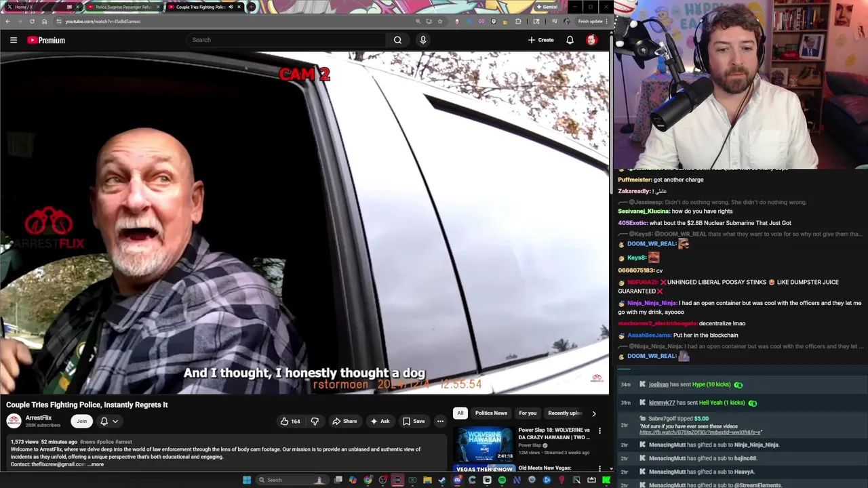Open File Explorer from the taskbar
The width and height of the screenshot is (868, 488).
427,480
